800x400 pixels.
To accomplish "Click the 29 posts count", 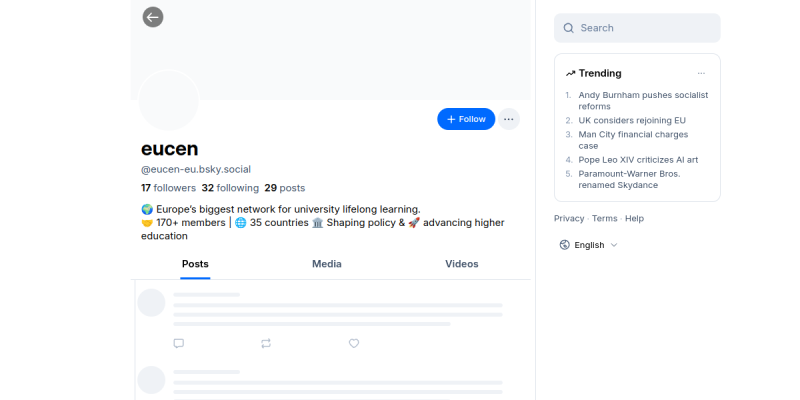I will point(285,188).
